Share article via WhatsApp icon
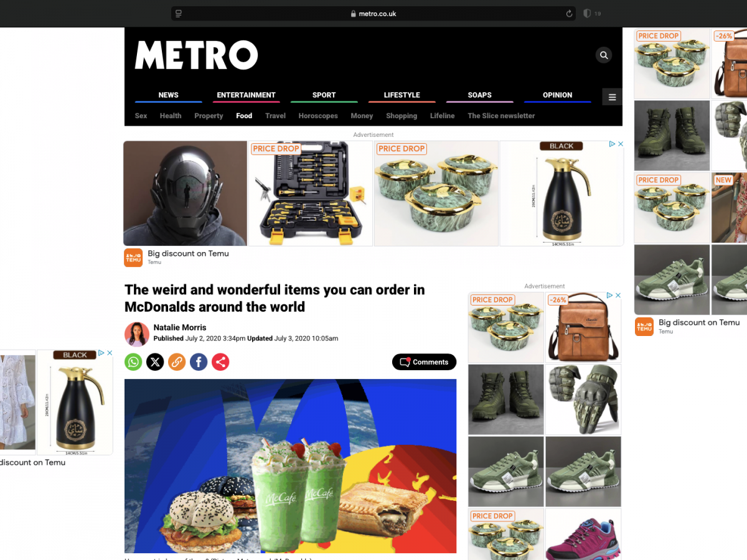The image size is (747, 560). point(133,362)
